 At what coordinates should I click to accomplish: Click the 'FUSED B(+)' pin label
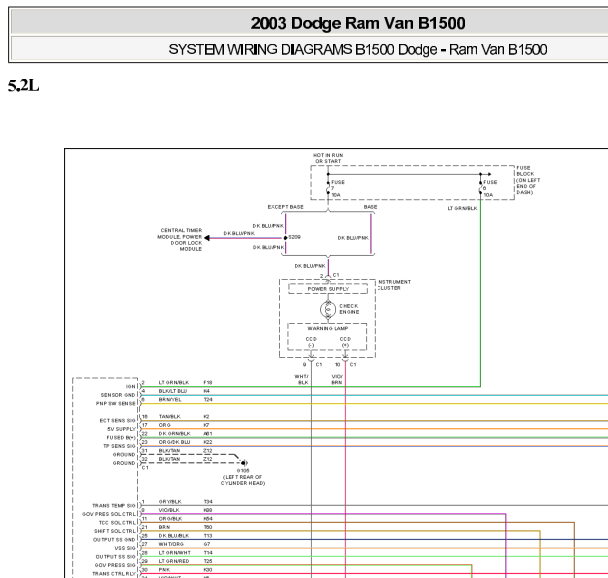[121, 438]
